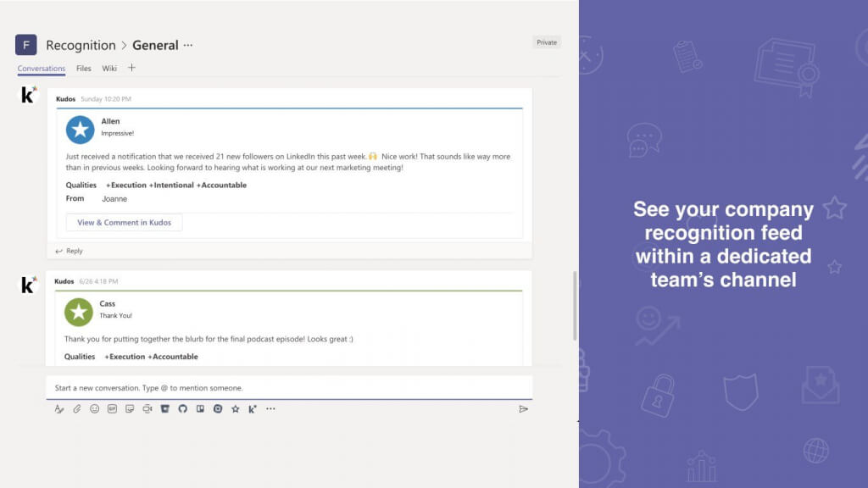Add a new tab with plus

(x=131, y=68)
